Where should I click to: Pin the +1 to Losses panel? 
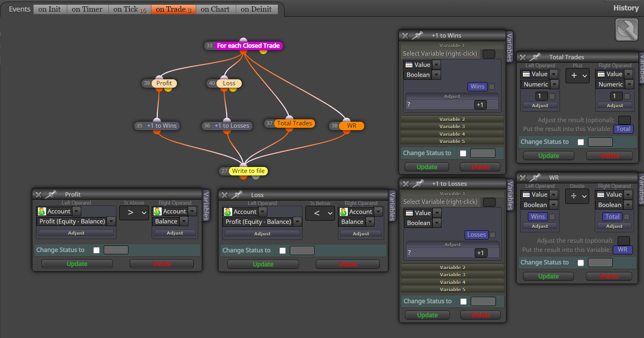(418, 183)
